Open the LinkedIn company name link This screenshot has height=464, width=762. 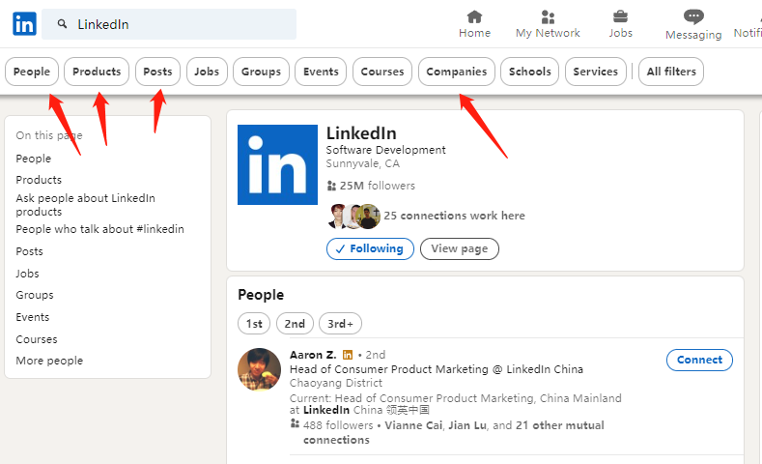(361, 133)
